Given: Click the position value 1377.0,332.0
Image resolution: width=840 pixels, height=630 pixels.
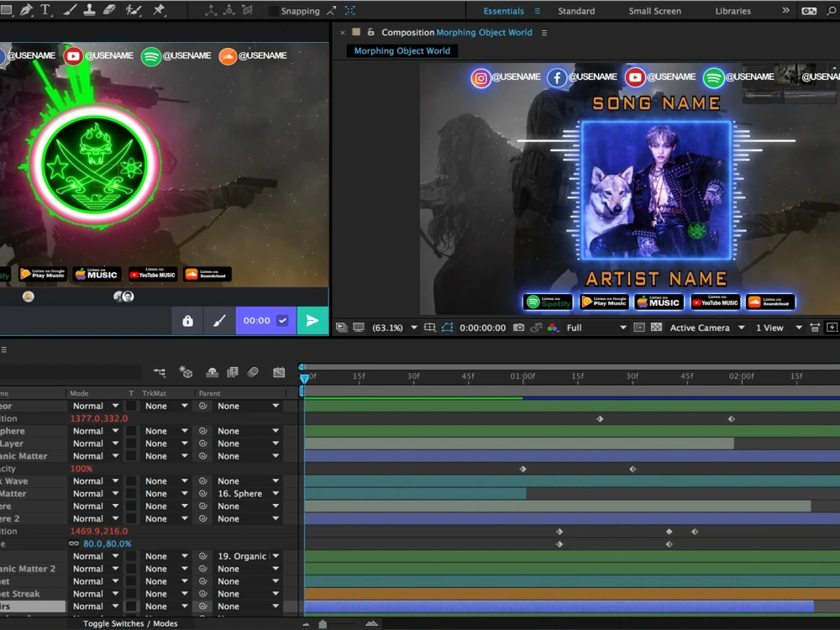Looking at the screenshot, I should (99, 418).
